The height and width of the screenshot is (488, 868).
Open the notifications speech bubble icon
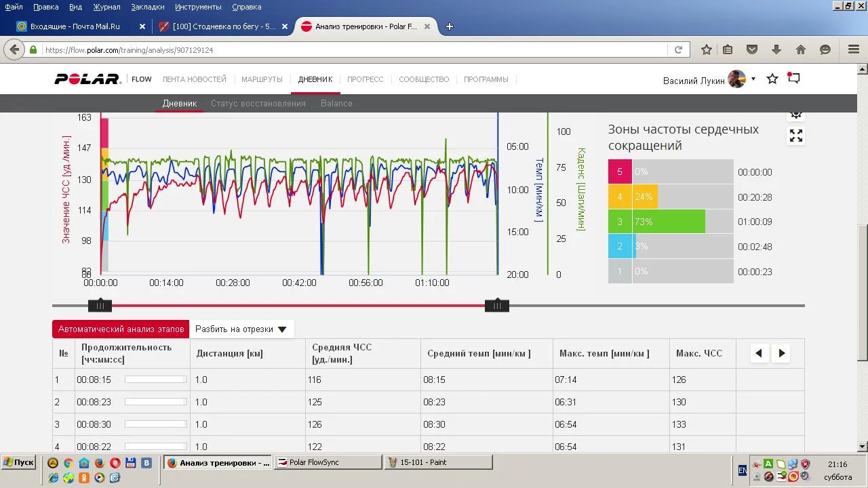click(793, 79)
